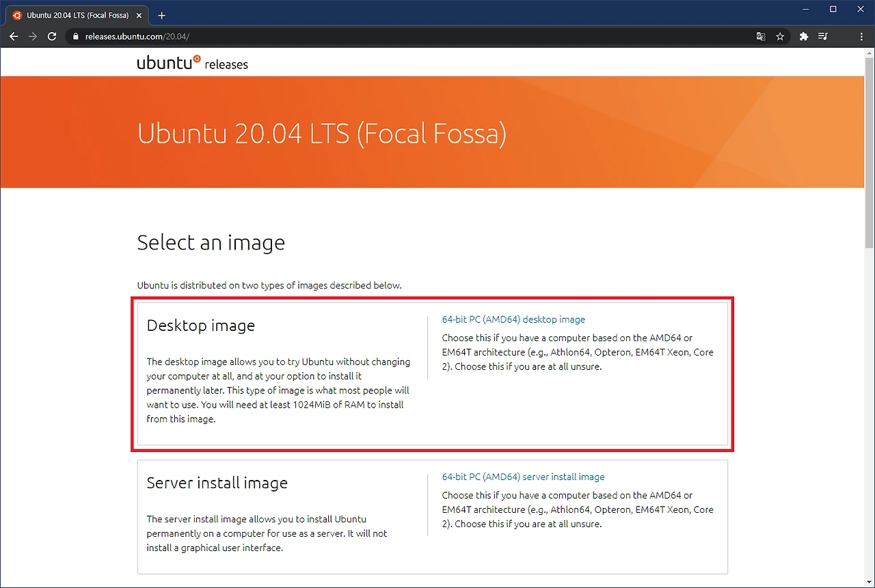875x588 pixels.
Task: Go back to the previous page
Action: [x=14, y=36]
